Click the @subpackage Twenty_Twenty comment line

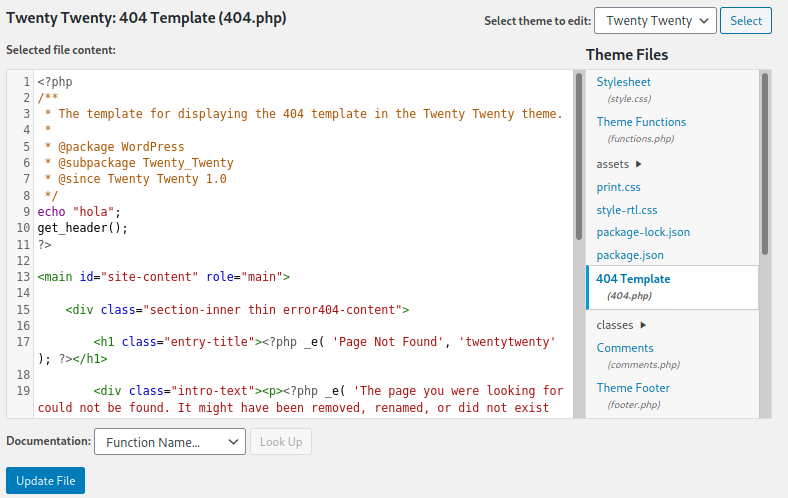(138, 163)
